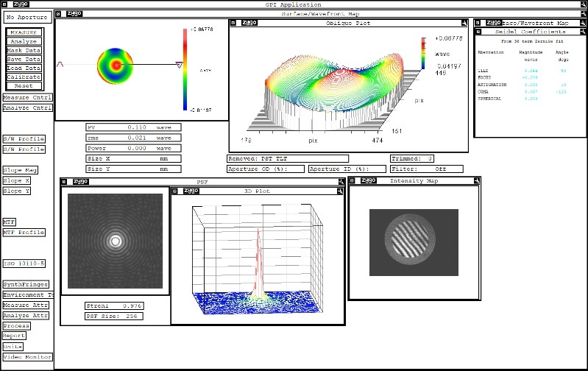Select the right slice marker triangle on the filled plot
This screenshot has width=588, height=371.
[179, 65]
